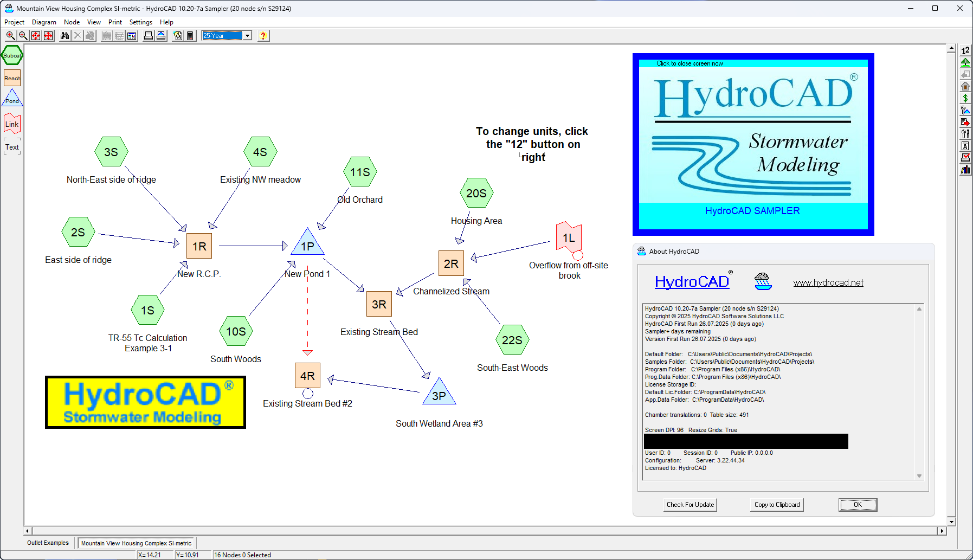
Task: Open the Settings menu
Action: pos(140,22)
